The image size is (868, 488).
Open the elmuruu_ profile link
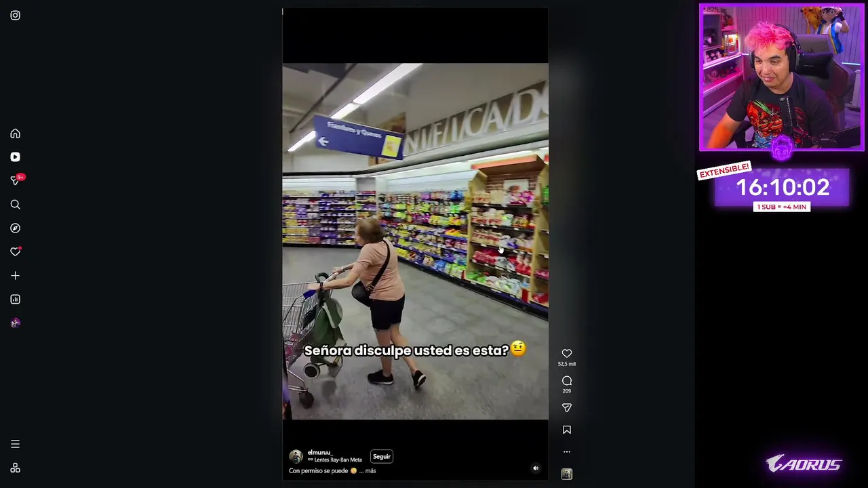click(319, 452)
